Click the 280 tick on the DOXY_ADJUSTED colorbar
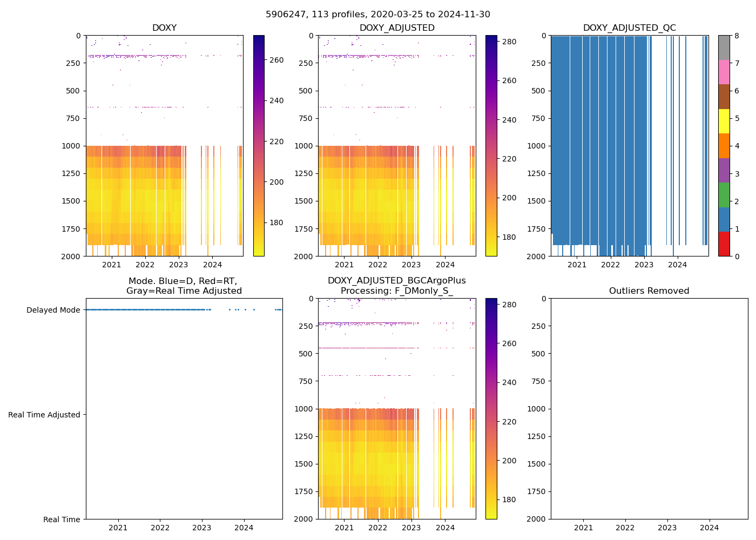This screenshot has height=540, width=756. tap(509, 42)
